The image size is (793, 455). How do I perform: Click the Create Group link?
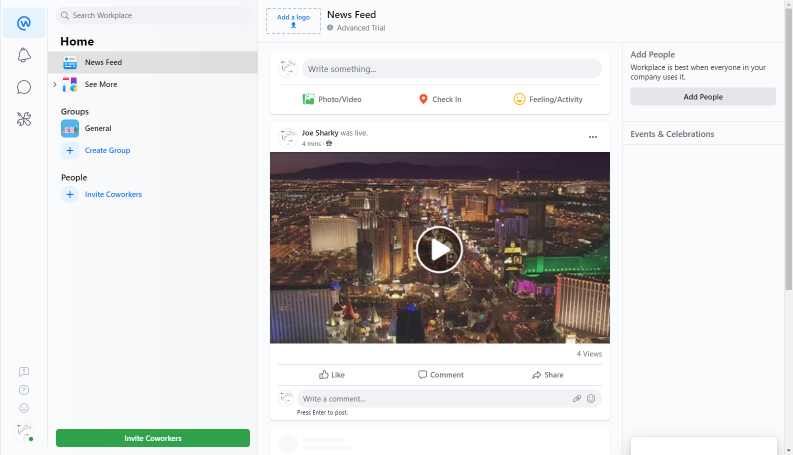coord(107,150)
